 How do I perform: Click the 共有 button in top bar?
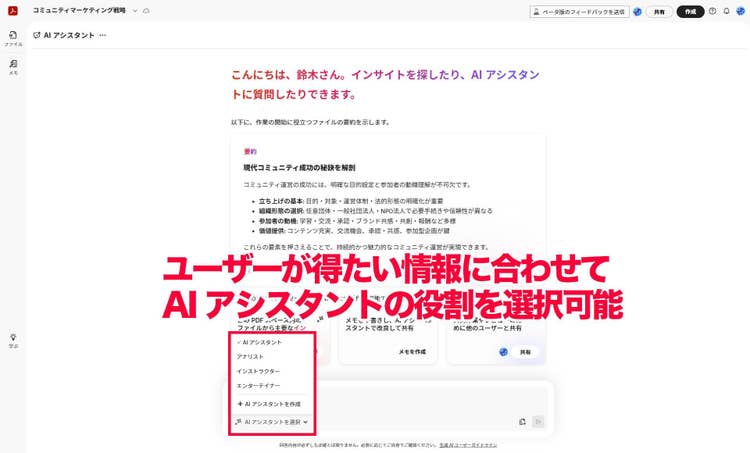pos(658,12)
